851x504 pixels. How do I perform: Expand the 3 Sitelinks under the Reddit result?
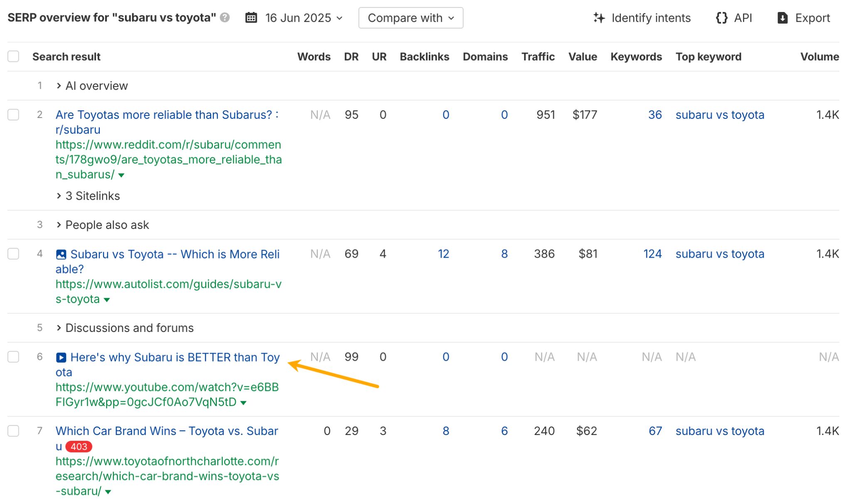pyautogui.click(x=59, y=196)
